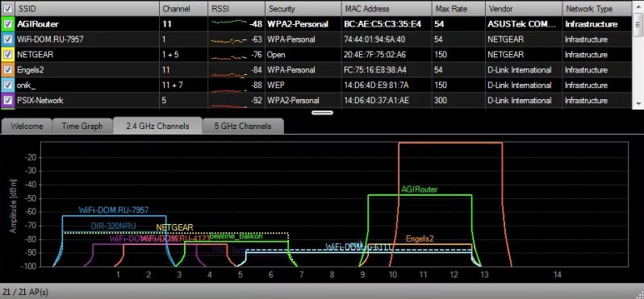This screenshot has height=299, width=644.
Task: Uncheck the Engels2 network checkbox
Action: pos(8,70)
